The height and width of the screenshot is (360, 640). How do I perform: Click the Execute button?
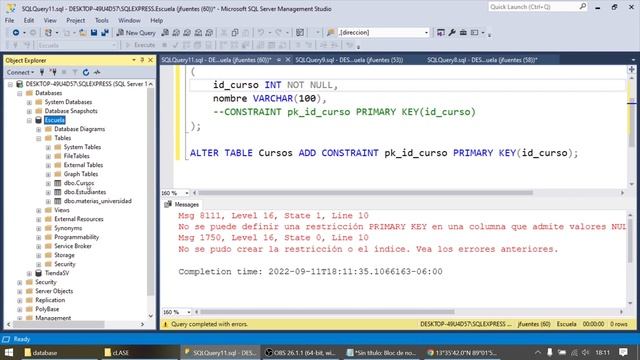pos(141,45)
